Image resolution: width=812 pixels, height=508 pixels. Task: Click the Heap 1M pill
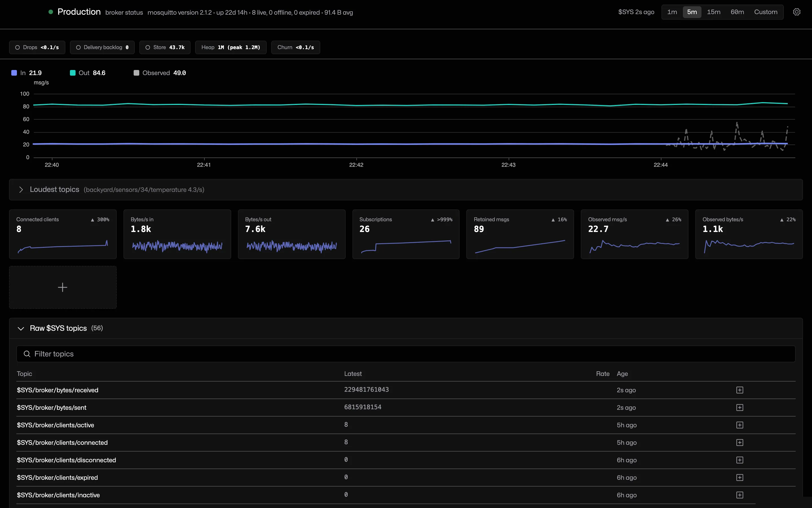pyautogui.click(x=231, y=47)
